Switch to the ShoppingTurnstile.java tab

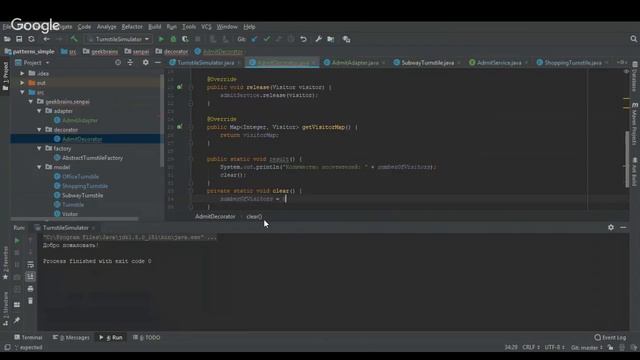[x=573, y=63]
